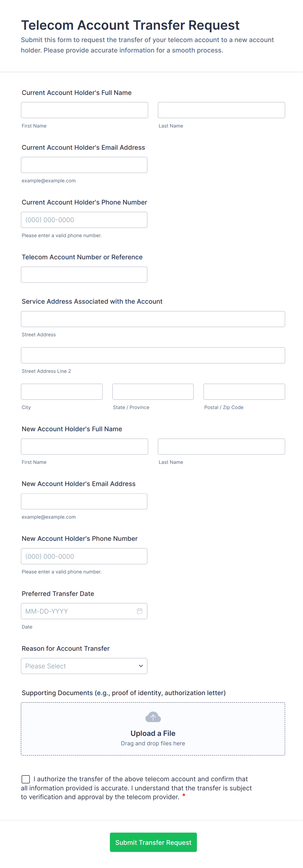Focus current holder's Last Name field

(x=221, y=110)
